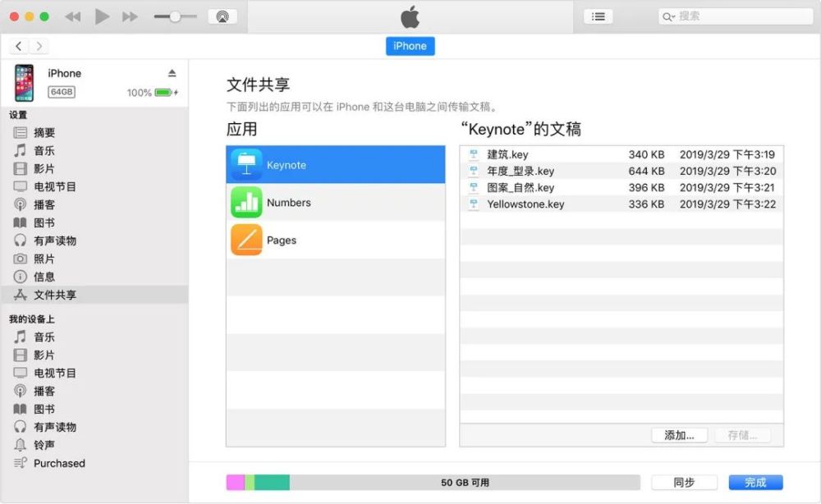The image size is (821, 504).
Task: Click the 添加... button
Action: [679, 435]
